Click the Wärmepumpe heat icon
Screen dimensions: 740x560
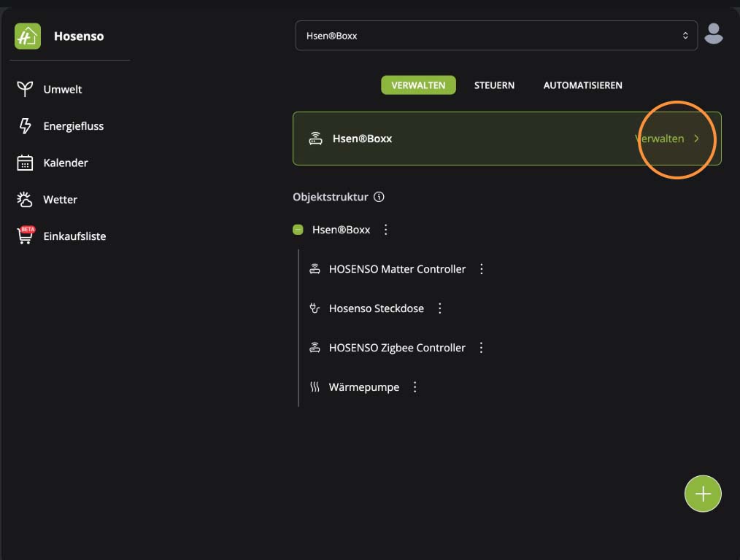click(x=315, y=387)
